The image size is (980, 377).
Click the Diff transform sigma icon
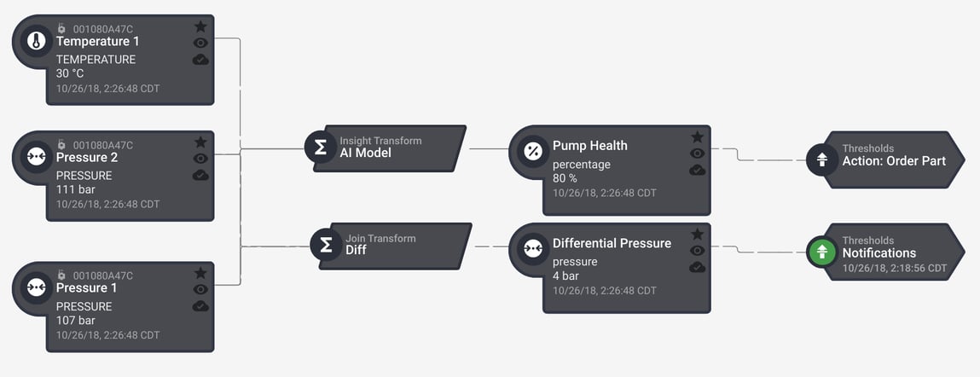(326, 245)
